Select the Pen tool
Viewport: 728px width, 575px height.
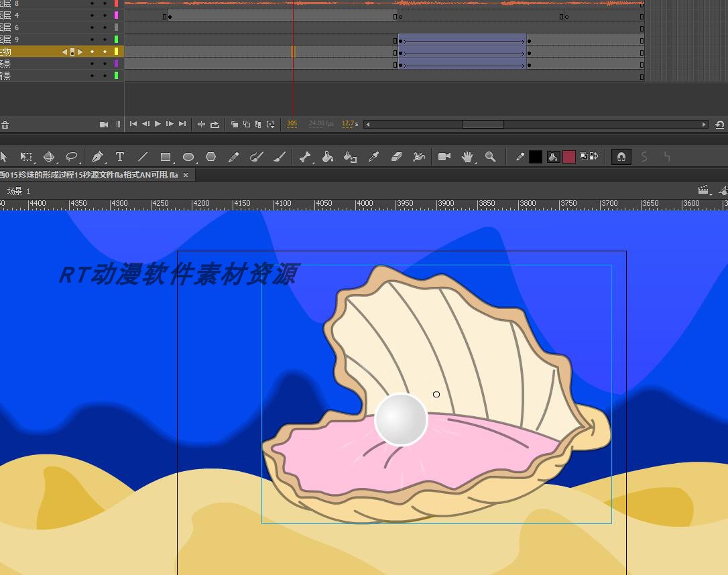97,157
